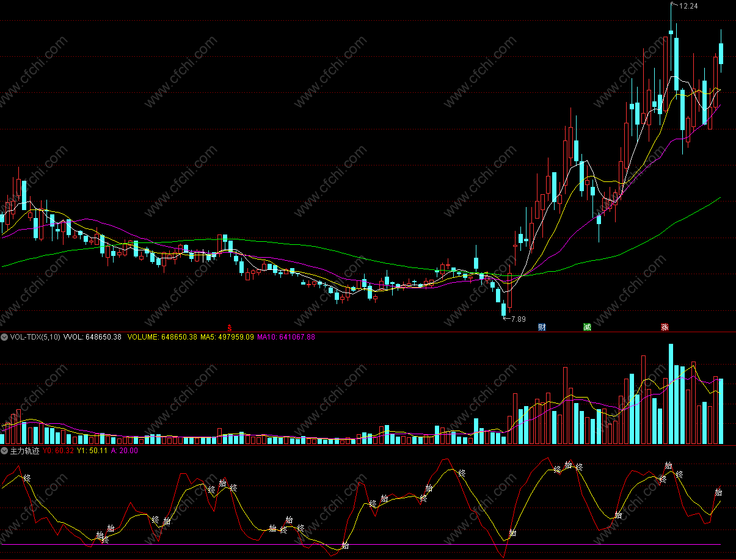736x560 pixels.
Task: Click the MA5: 497959.09 reading
Action: click(227, 336)
